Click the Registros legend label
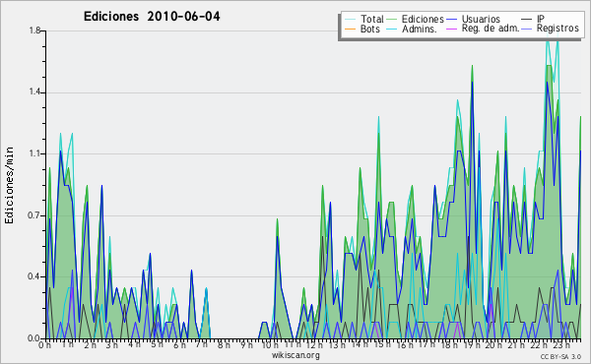The height and width of the screenshot is (364, 591). (x=558, y=29)
